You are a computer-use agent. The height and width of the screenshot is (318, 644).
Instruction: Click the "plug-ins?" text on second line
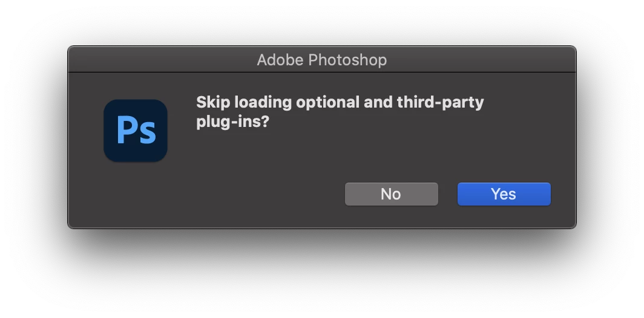[x=232, y=122]
